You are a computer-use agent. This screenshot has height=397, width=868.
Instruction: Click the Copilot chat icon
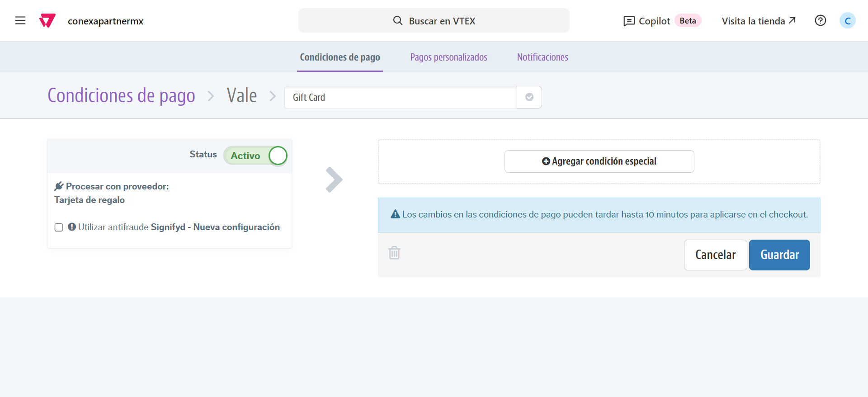pyautogui.click(x=629, y=21)
